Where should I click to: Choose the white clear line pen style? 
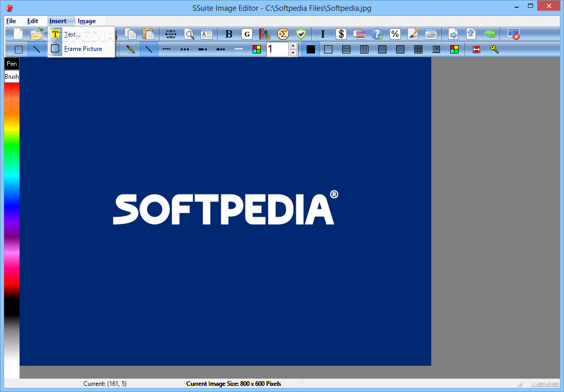238,49
